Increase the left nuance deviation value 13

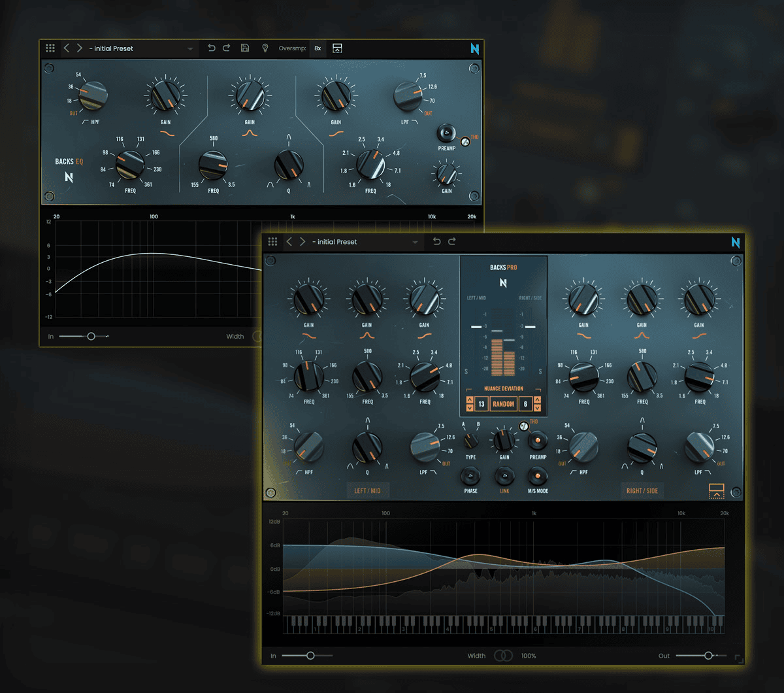469,399
